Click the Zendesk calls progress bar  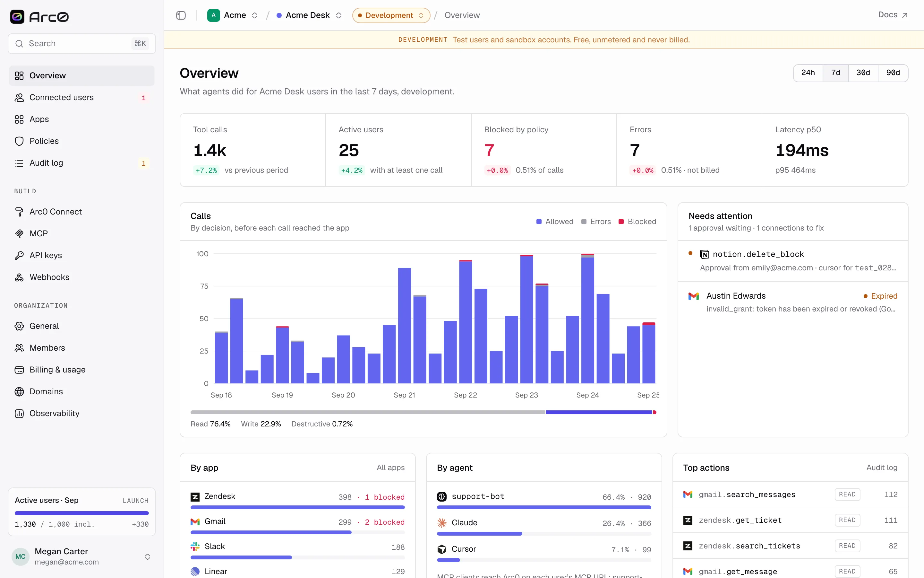tap(297, 508)
